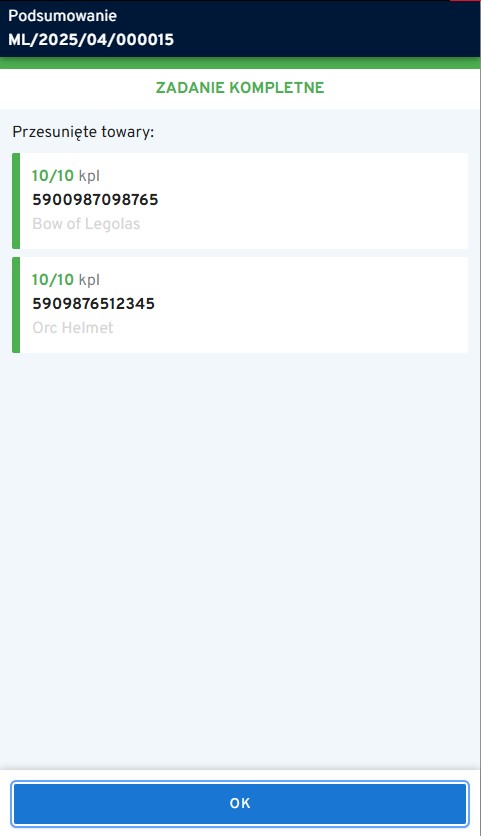
Task: Click the green completion progress bar
Action: [x=240, y=63]
